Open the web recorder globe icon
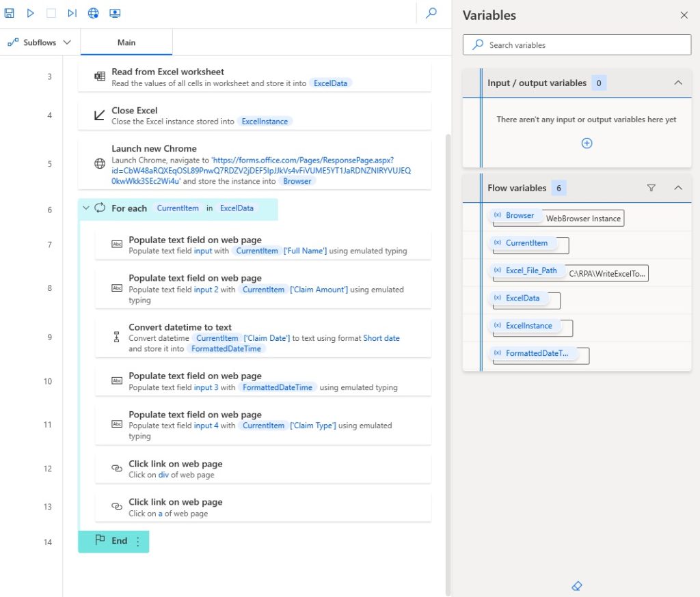The height and width of the screenshot is (597, 700). [x=92, y=13]
